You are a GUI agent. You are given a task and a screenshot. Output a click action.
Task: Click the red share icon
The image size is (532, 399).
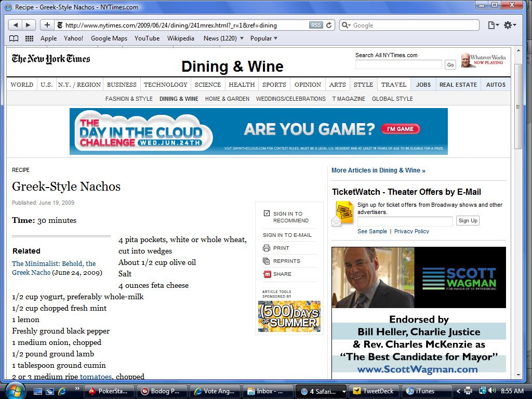(267, 274)
